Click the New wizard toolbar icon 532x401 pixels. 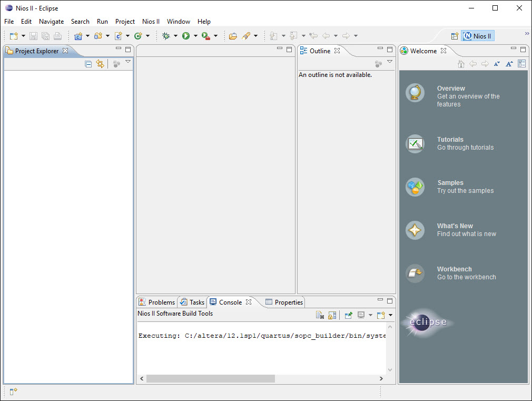pyautogui.click(x=14, y=36)
